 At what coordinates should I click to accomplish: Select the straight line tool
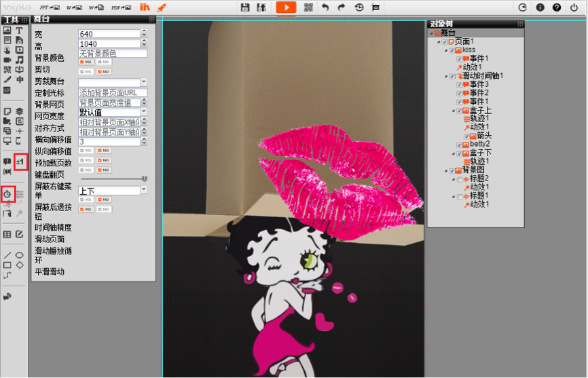(x=7, y=255)
